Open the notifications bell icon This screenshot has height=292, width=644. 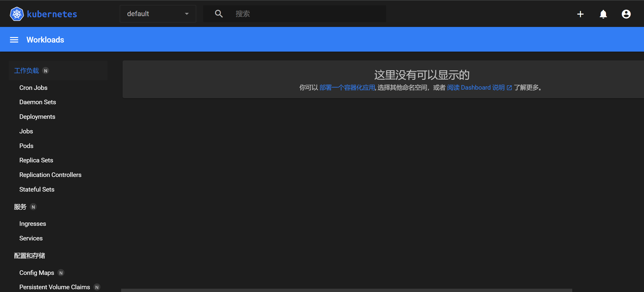point(603,14)
